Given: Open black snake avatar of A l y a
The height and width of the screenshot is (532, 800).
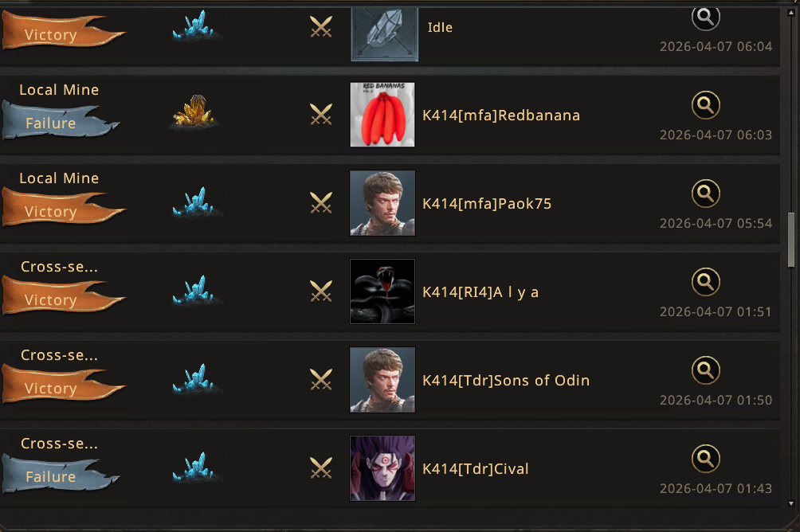Looking at the screenshot, I should [x=382, y=291].
